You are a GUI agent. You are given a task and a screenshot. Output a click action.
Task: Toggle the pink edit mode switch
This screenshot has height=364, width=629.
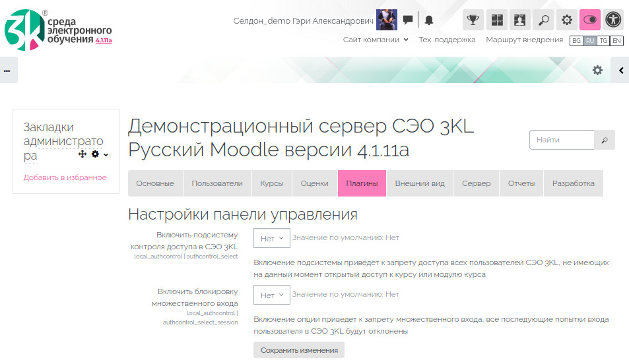(590, 20)
